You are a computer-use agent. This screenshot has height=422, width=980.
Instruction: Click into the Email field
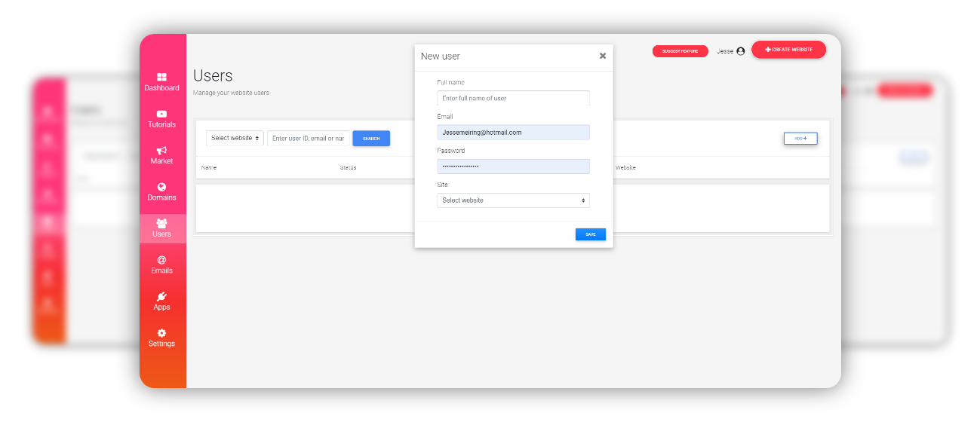tap(513, 133)
